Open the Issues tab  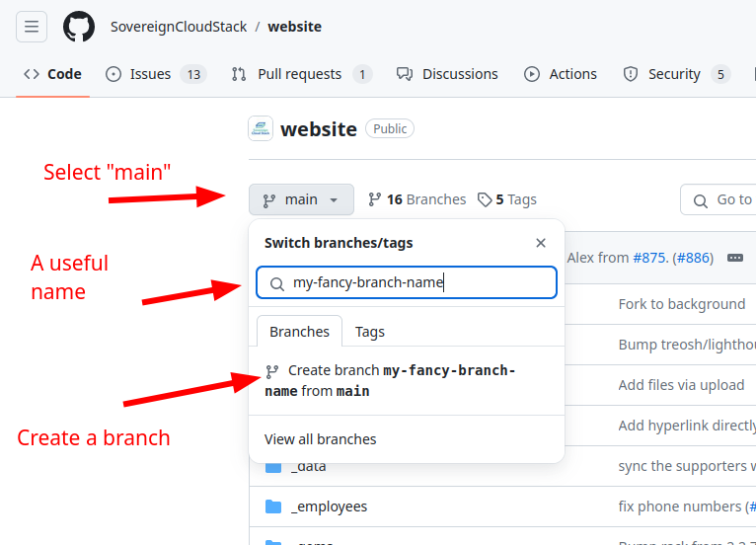tap(156, 74)
